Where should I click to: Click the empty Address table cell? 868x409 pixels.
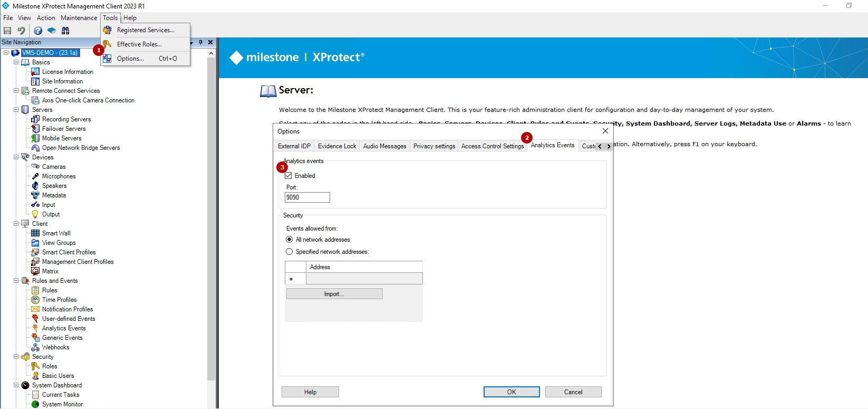click(364, 279)
